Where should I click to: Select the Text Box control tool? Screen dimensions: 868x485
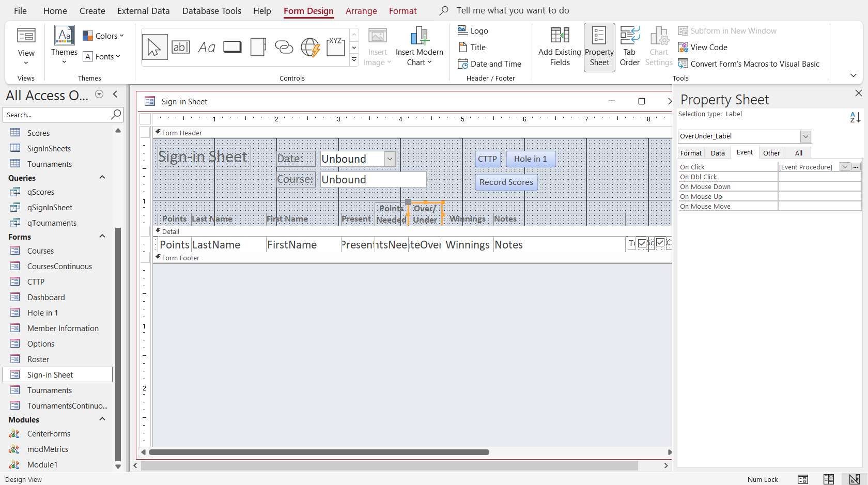click(181, 47)
